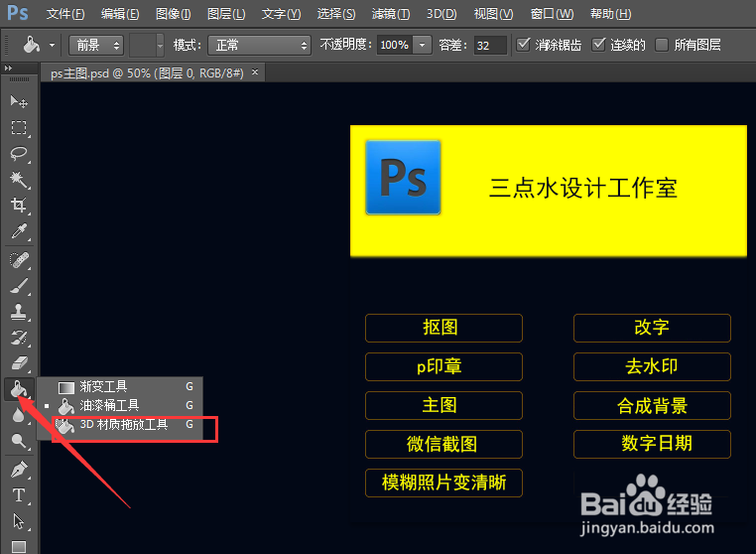The height and width of the screenshot is (554, 756).
Task: Click the Photoshop Ps logo icon
Action: coord(18,13)
